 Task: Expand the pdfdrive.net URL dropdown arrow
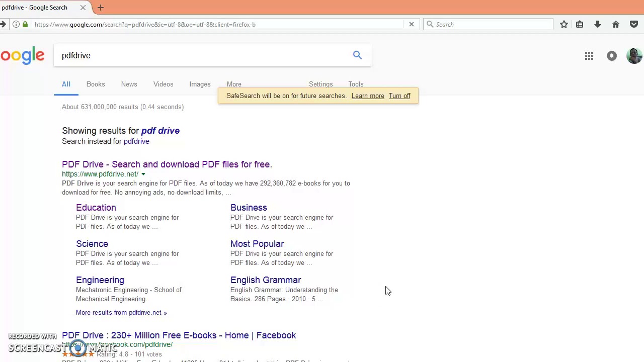click(143, 174)
